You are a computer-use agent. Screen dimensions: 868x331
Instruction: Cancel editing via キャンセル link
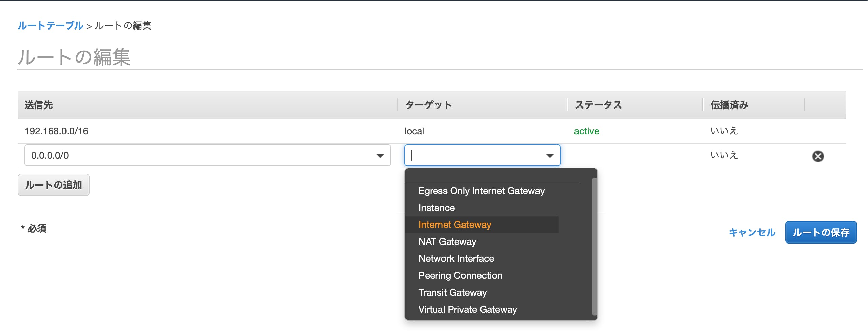point(752,232)
